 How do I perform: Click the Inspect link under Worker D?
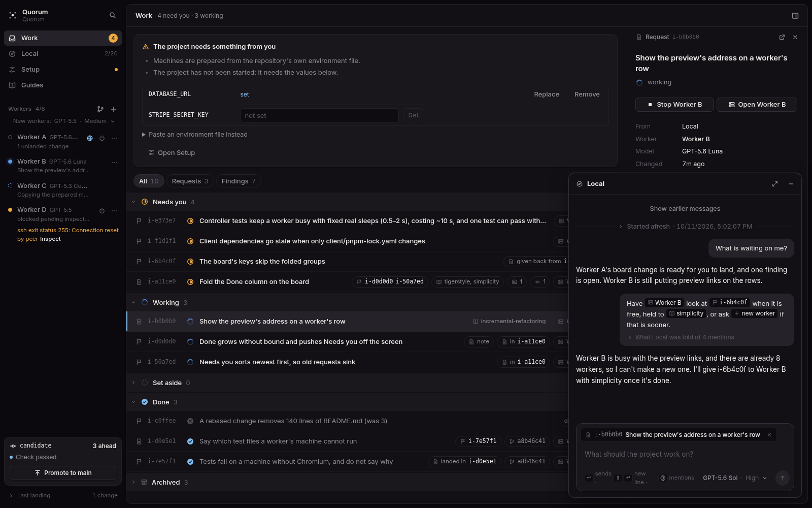(50, 239)
